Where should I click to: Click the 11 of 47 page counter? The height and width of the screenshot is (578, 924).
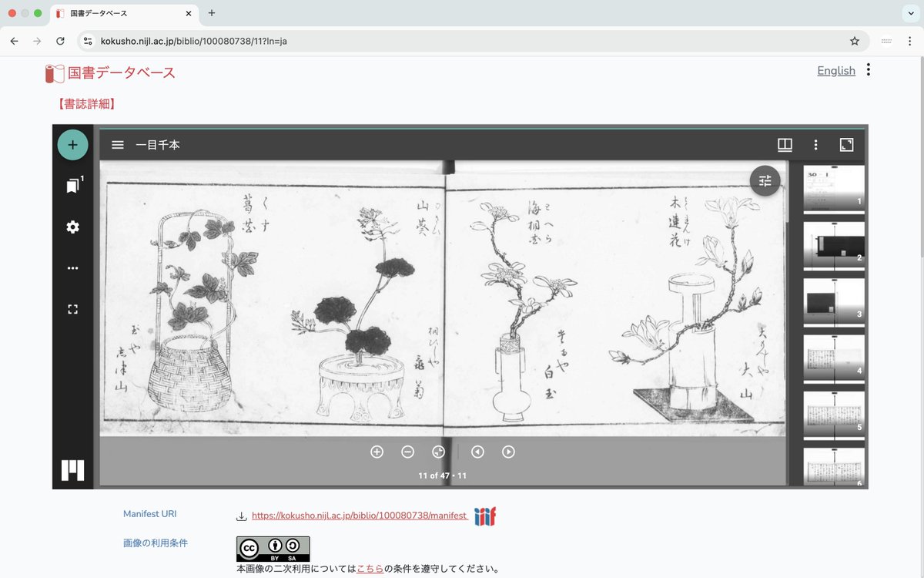[443, 476]
